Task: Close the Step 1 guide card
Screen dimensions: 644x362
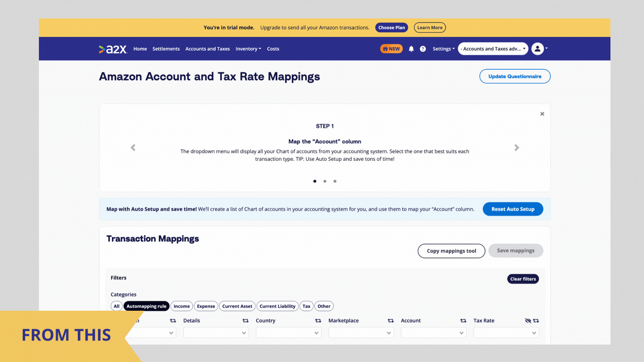Action: [542, 114]
